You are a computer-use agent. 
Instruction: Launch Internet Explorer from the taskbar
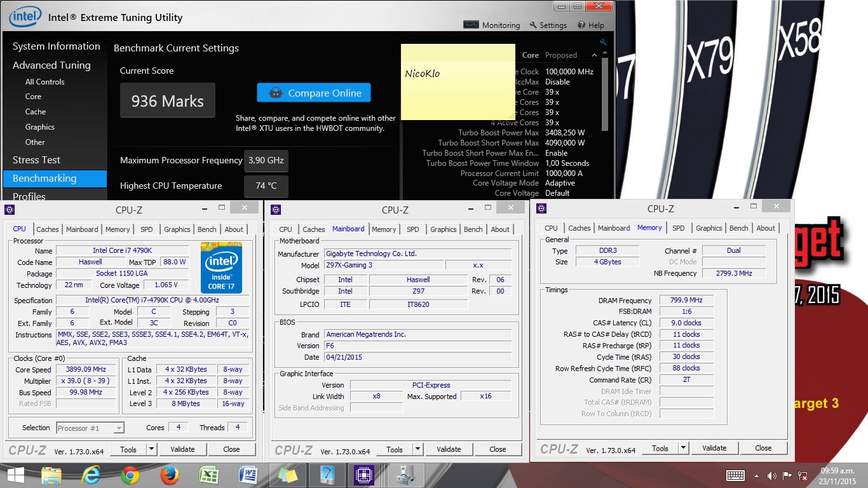coord(91,475)
